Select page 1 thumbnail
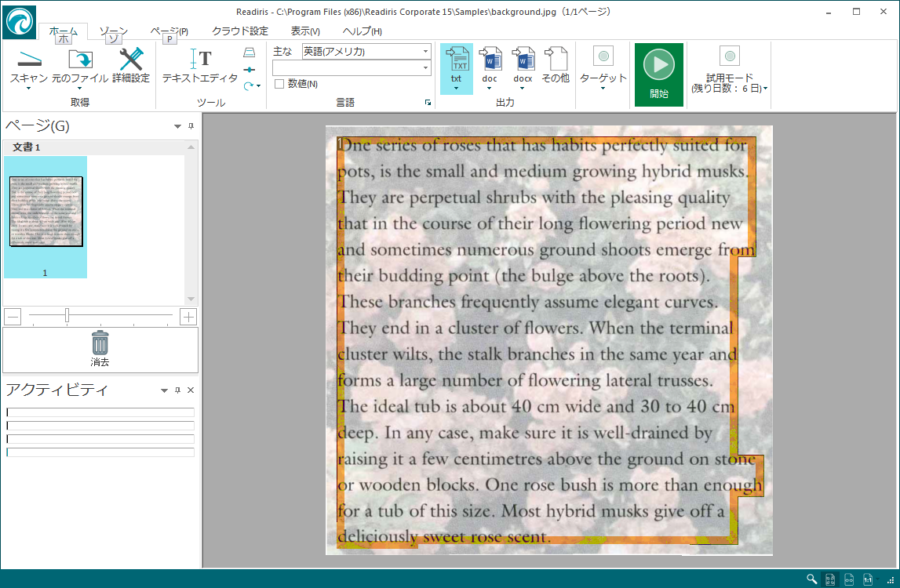 click(46, 212)
